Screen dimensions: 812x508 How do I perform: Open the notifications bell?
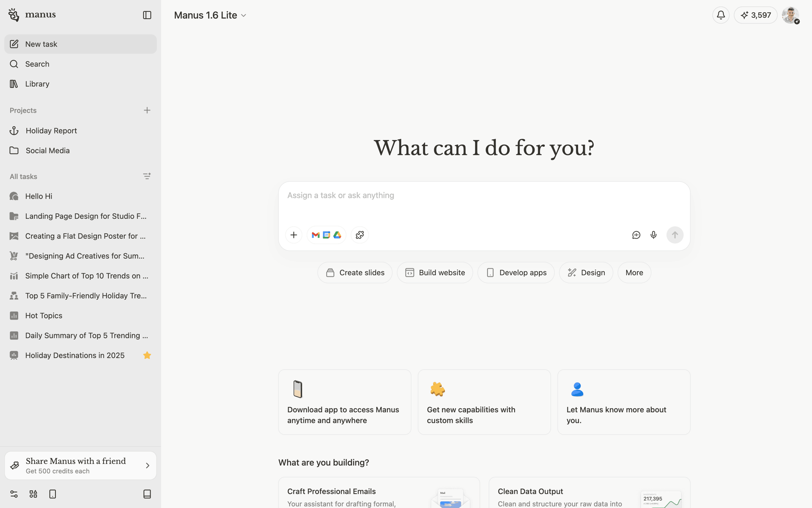click(x=721, y=15)
